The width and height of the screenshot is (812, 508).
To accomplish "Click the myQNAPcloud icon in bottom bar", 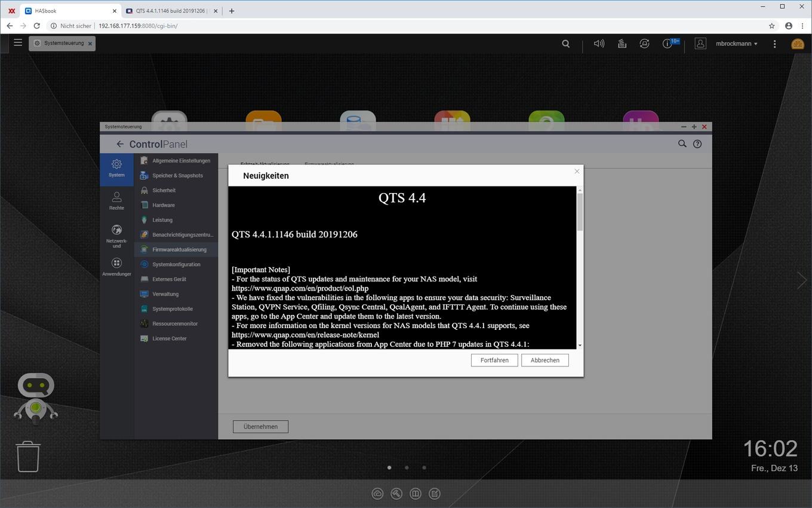I will pos(377,494).
